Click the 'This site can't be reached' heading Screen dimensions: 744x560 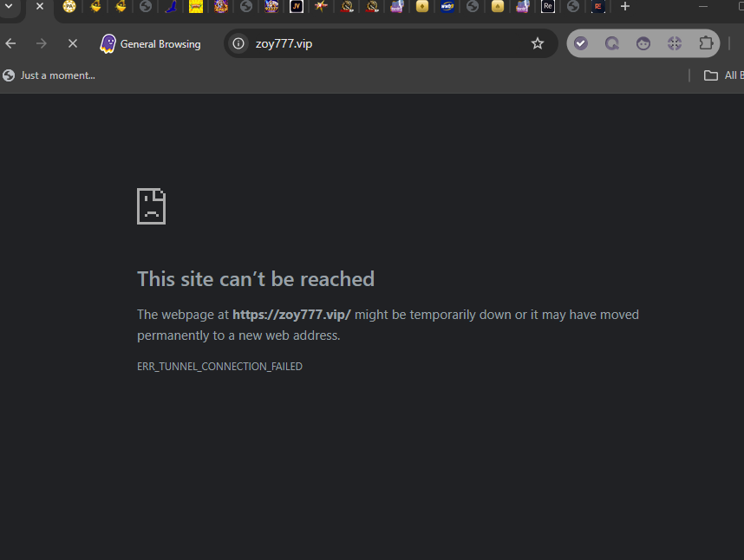pyautogui.click(x=256, y=279)
